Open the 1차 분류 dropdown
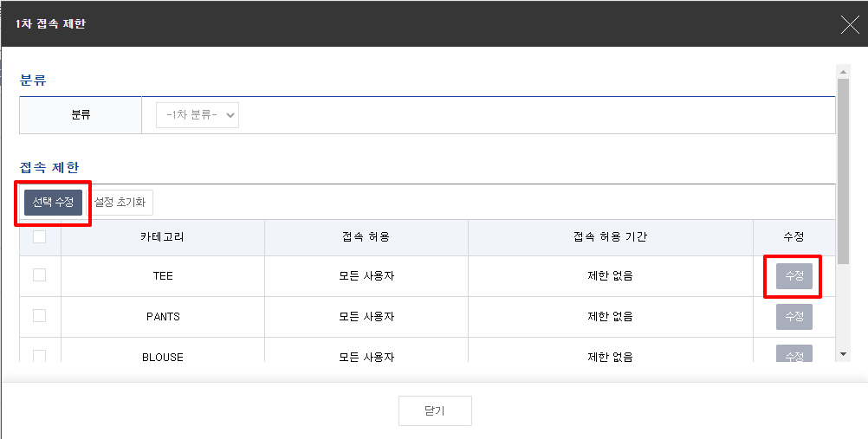Image resolution: width=868 pixels, height=439 pixels. [198, 115]
